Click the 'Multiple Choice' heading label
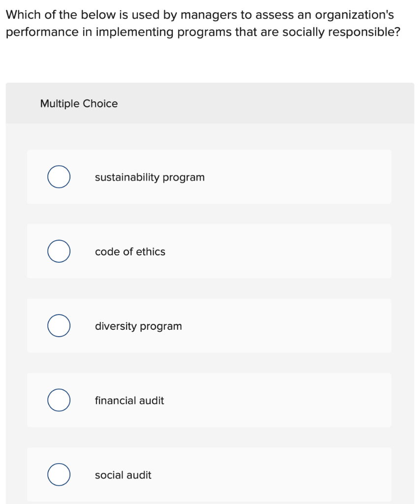 pyautogui.click(x=79, y=104)
